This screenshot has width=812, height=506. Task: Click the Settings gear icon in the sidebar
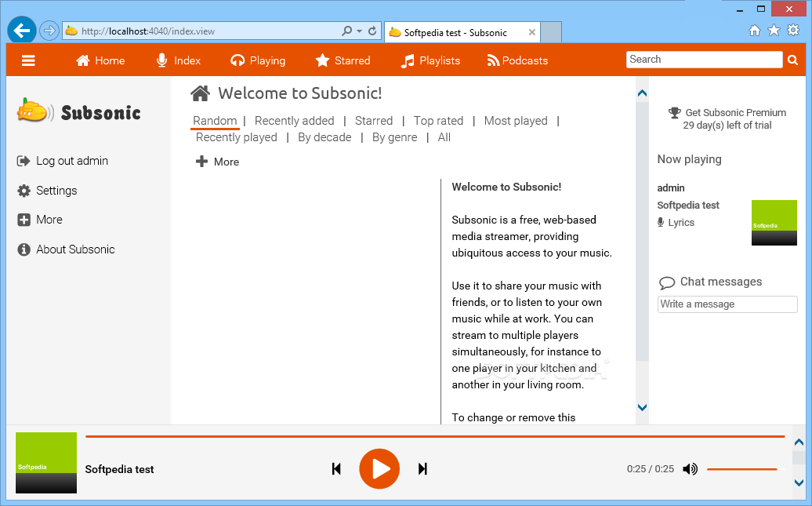24,191
